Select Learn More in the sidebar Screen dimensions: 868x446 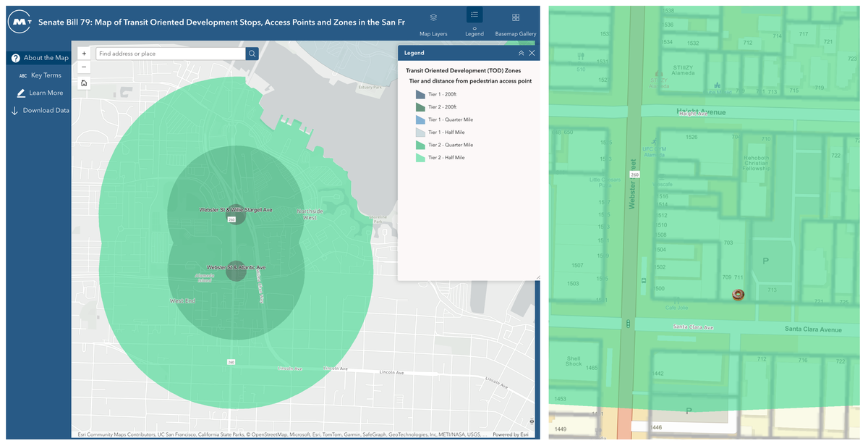40,93
